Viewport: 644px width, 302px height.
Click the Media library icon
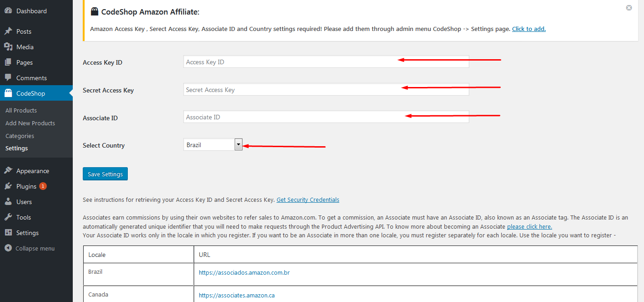pyautogui.click(x=8, y=47)
